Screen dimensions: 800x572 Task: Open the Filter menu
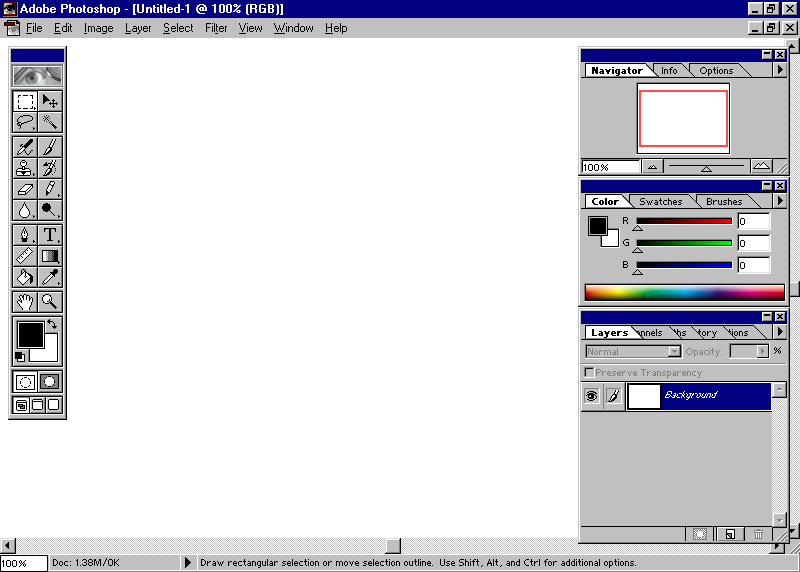tap(216, 28)
